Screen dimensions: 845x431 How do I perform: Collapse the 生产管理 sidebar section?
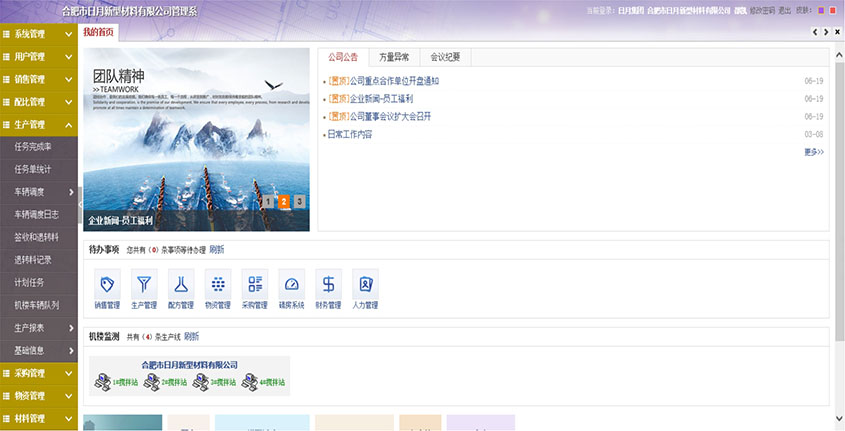tap(38, 124)
